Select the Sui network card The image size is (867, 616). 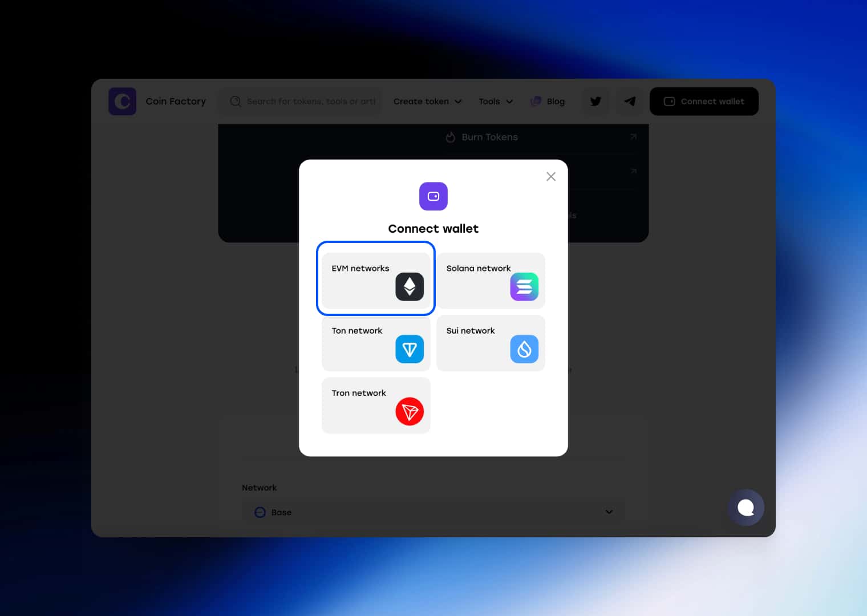[491, 343]
